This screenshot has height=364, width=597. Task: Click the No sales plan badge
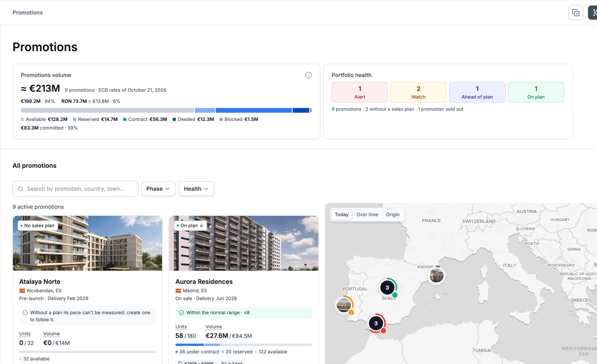pos(38,226)
